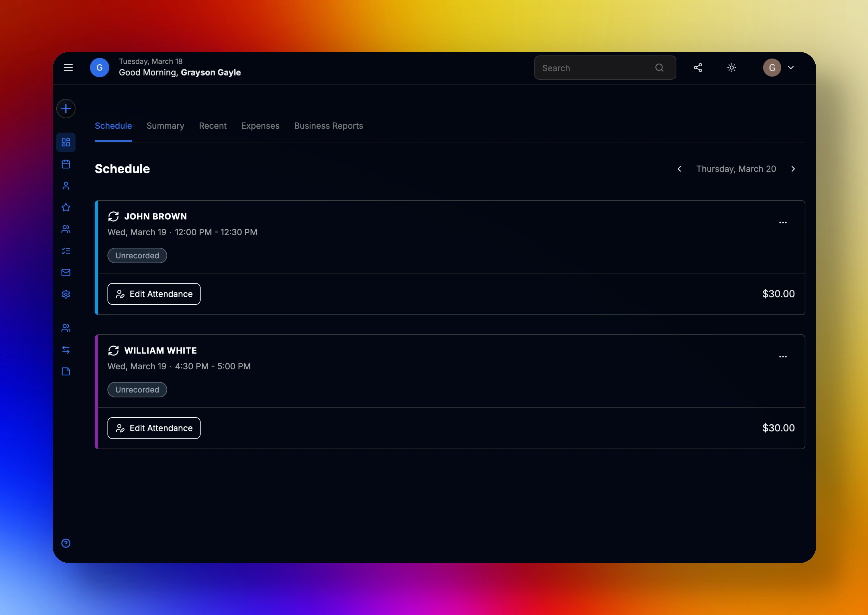The width and height of the screenshot is (868, 615).
Task: Edit Attendance for John Brown
Action: (x=154, y=294)
